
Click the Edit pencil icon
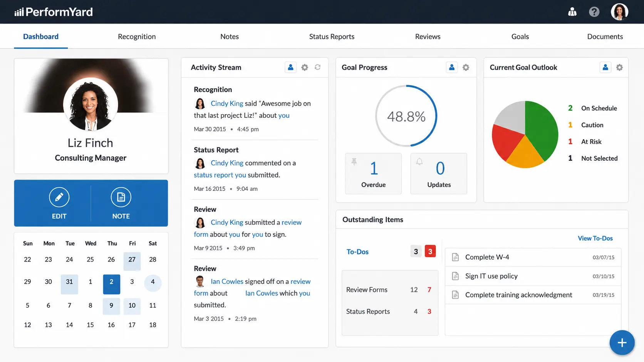[x=59, y=197]
